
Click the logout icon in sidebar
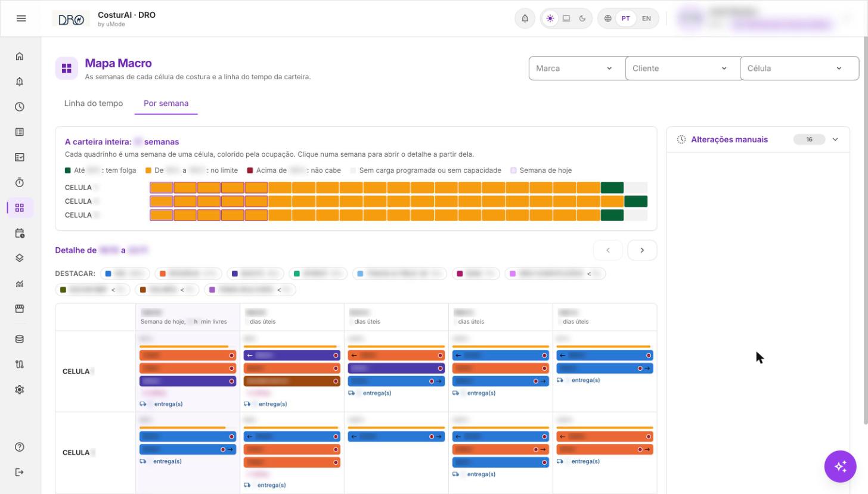(x=20, y=472)
